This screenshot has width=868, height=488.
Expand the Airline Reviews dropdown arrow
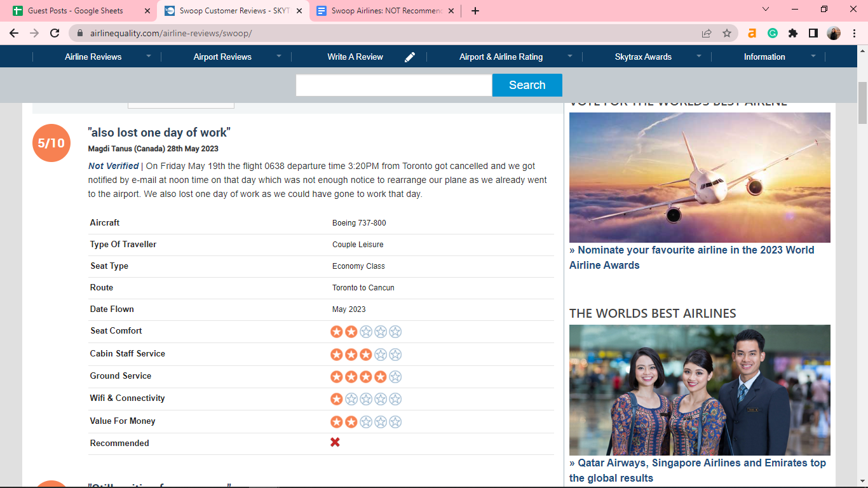point(149,56)
